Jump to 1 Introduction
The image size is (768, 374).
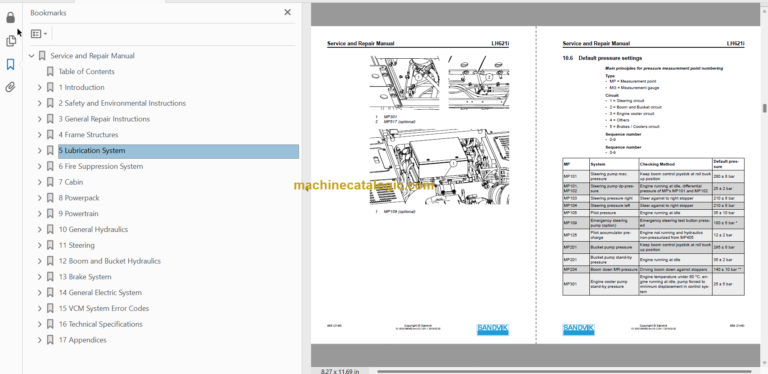pos(81,88)
